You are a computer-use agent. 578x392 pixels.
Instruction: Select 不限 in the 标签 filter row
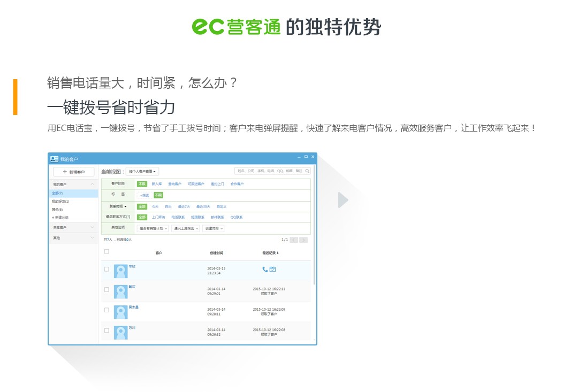158,195
